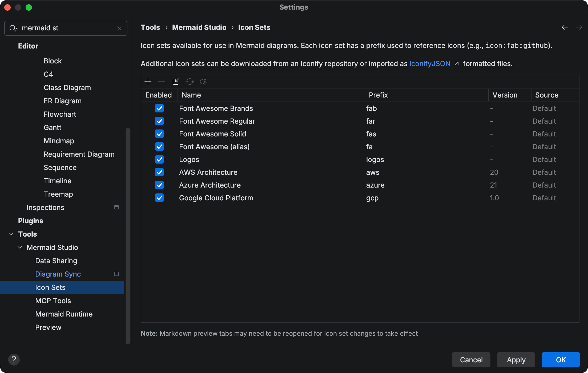The height and width of the screenshot is (373, 588).
Task: Open the IconifyJSON link
Action: [x=430, y=64]
